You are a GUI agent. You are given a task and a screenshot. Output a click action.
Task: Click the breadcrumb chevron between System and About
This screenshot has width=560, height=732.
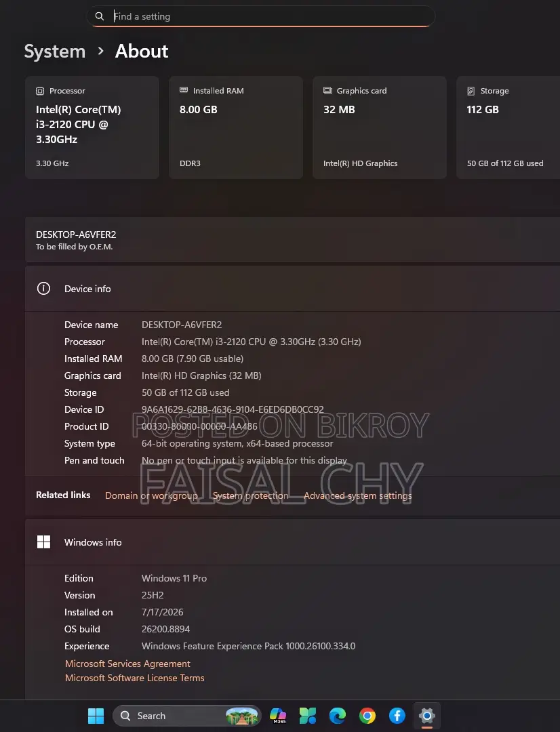click(100, 51)
